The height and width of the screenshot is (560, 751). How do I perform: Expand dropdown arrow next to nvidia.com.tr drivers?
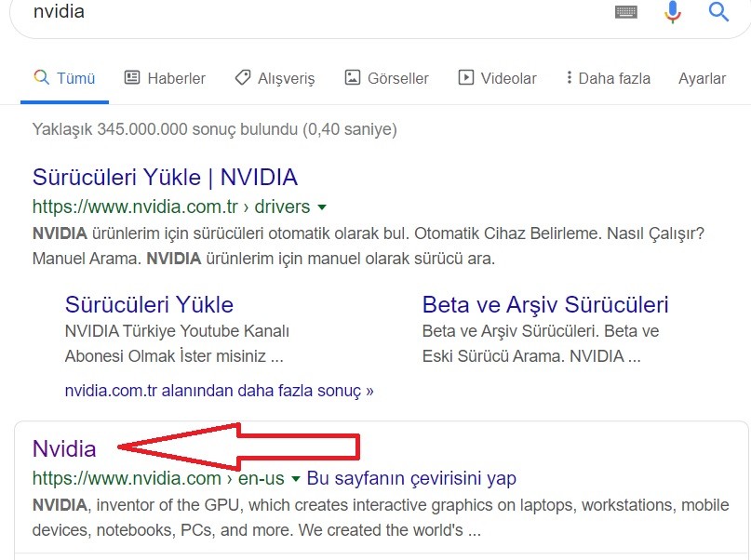point(322,207)
